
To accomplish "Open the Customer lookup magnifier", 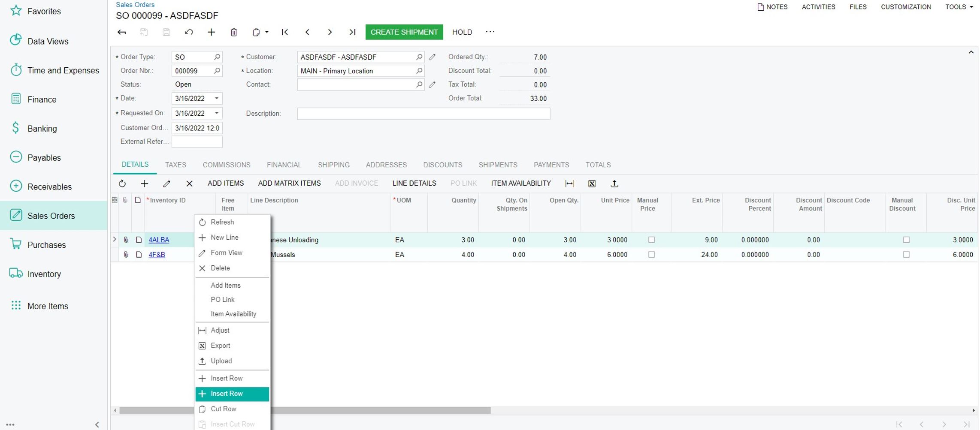I will tap(419, 57).
